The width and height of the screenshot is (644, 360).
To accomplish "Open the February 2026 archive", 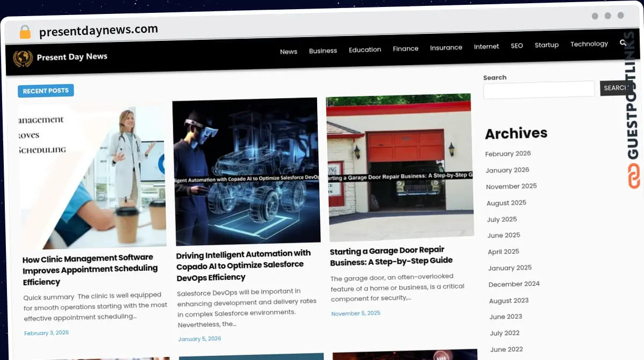I will (x=508, y=154).
